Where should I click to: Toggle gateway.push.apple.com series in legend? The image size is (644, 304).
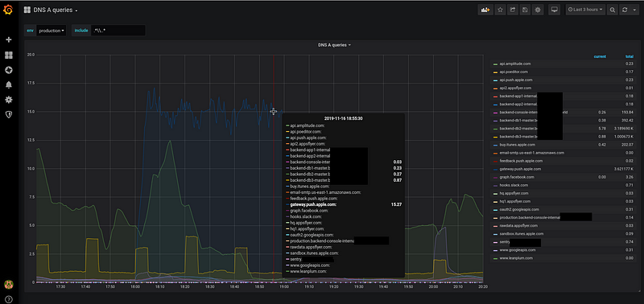(x=520, y=169)
